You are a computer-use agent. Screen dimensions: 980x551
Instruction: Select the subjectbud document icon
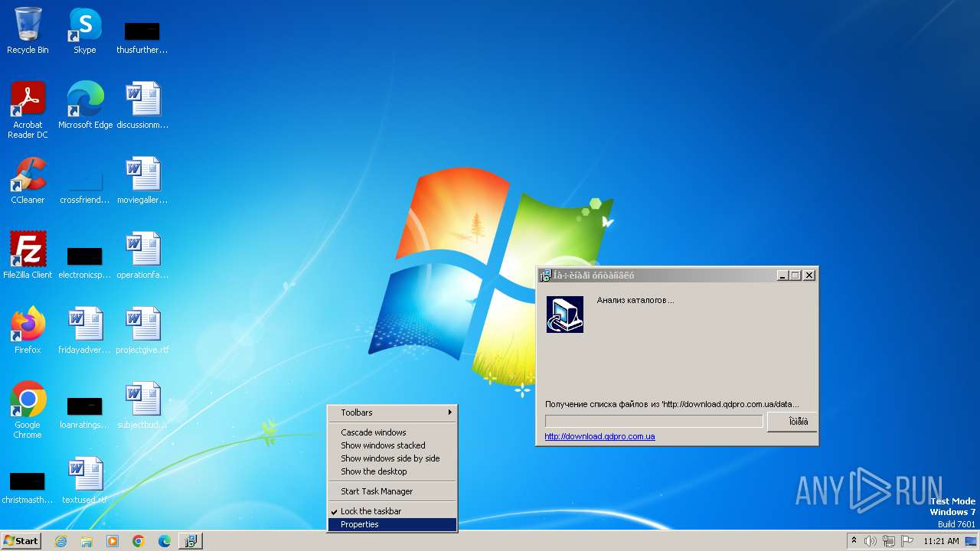[x=142, y=406]
